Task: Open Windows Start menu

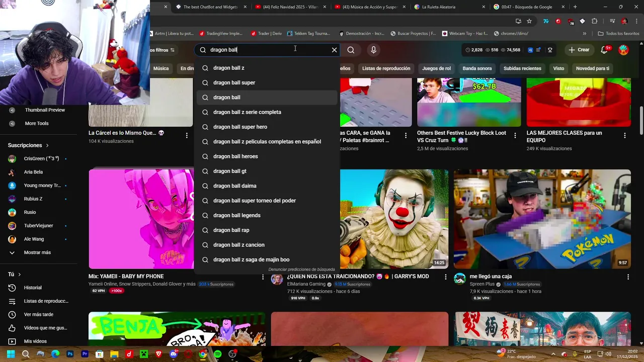Action: 11,354
